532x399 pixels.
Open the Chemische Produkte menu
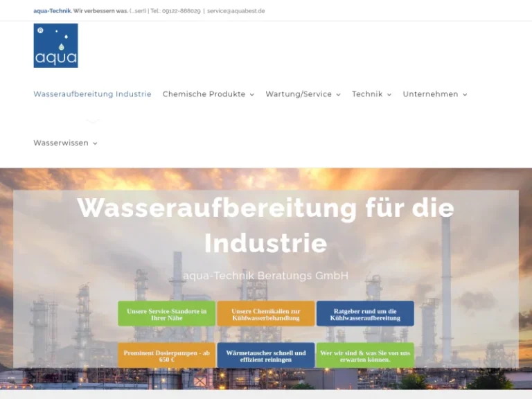(209, 94)
